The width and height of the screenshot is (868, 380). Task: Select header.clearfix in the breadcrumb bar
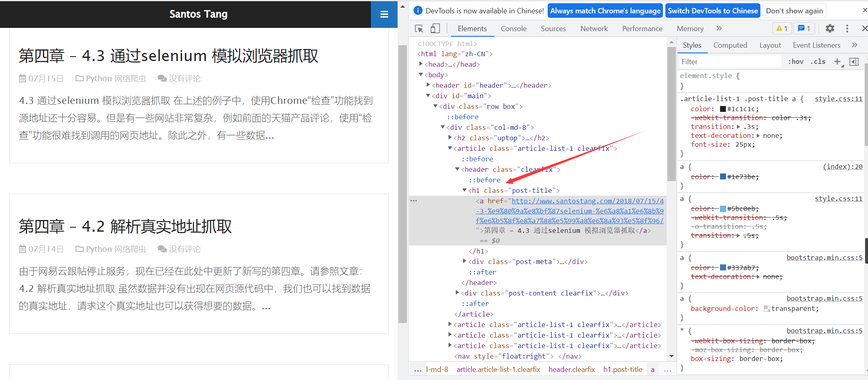(572, 369)
